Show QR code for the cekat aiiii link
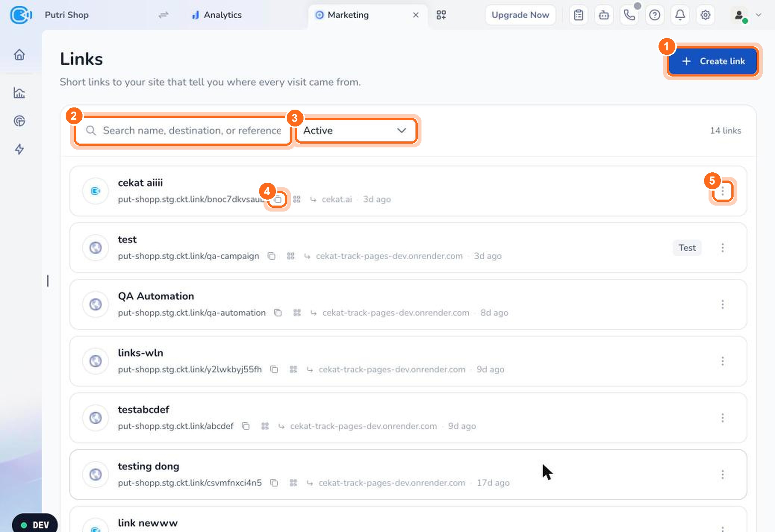 (x=297, y=199)
